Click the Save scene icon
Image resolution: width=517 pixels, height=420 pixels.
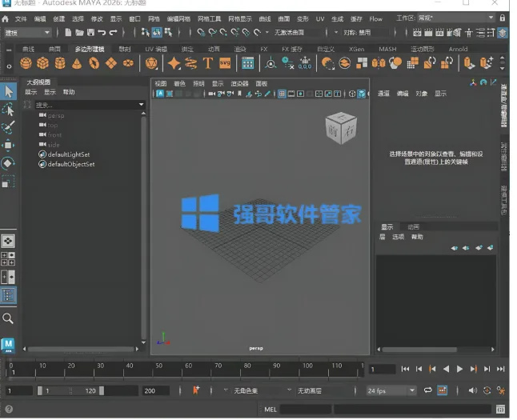[90, 32]
